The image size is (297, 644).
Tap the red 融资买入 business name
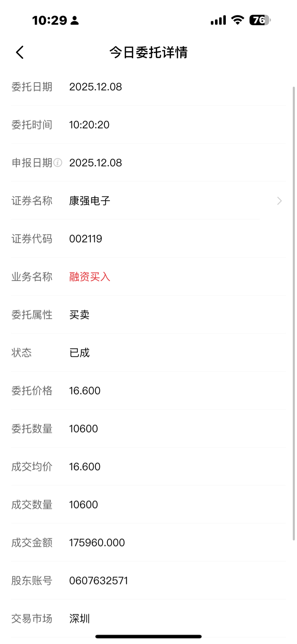click(90, 277)
